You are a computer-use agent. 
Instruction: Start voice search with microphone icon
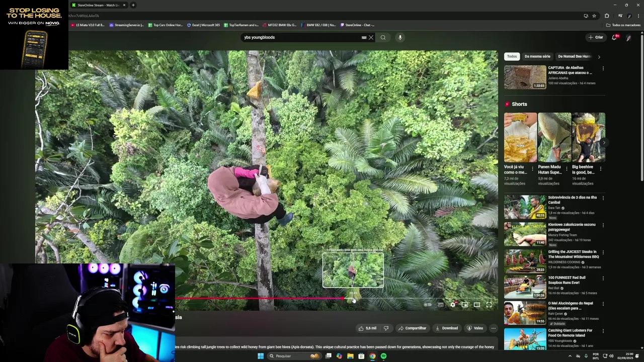tap(400, 37)
